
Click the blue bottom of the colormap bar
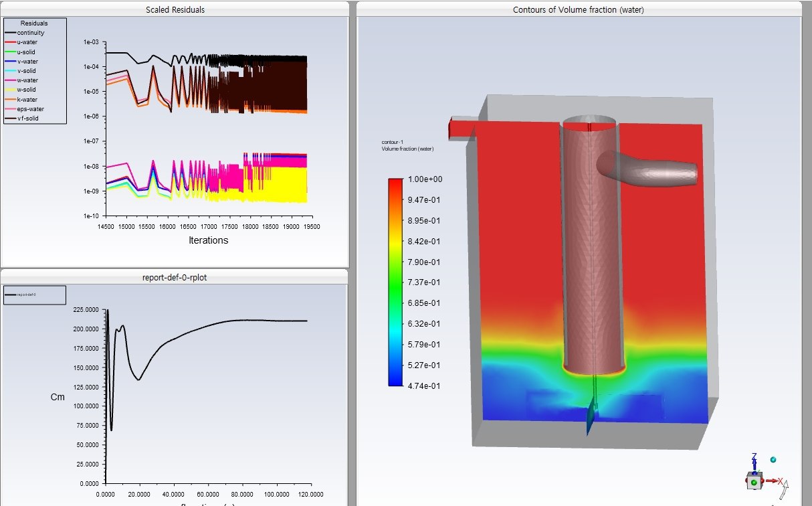(x=395, y=382)
